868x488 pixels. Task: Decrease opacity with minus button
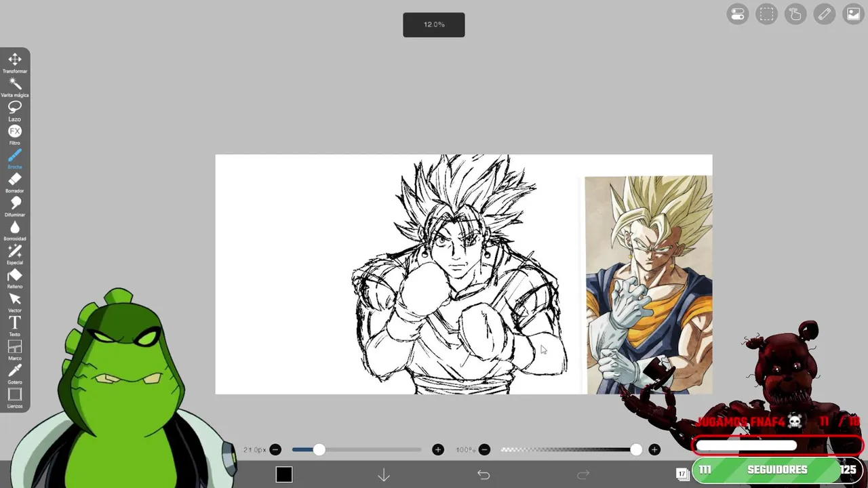point(484,449)
